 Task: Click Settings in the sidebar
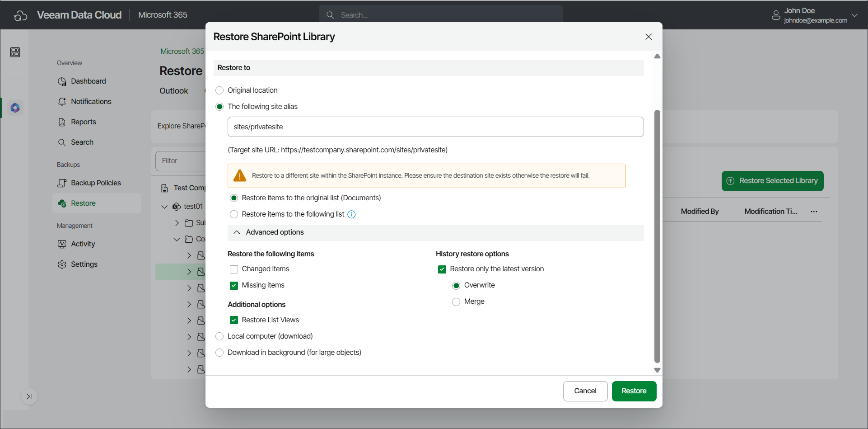pos(84,264)
